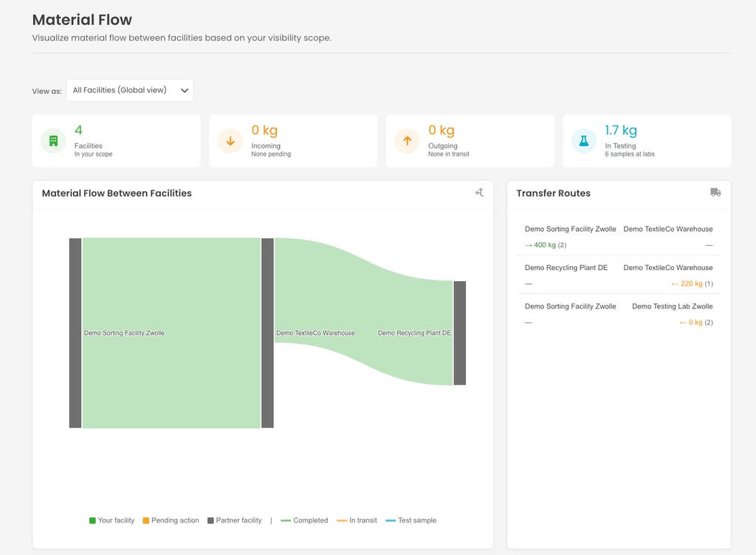The image size is (756, 555).
Task: Select the 400 kg transfer route row
Action: 619,237
